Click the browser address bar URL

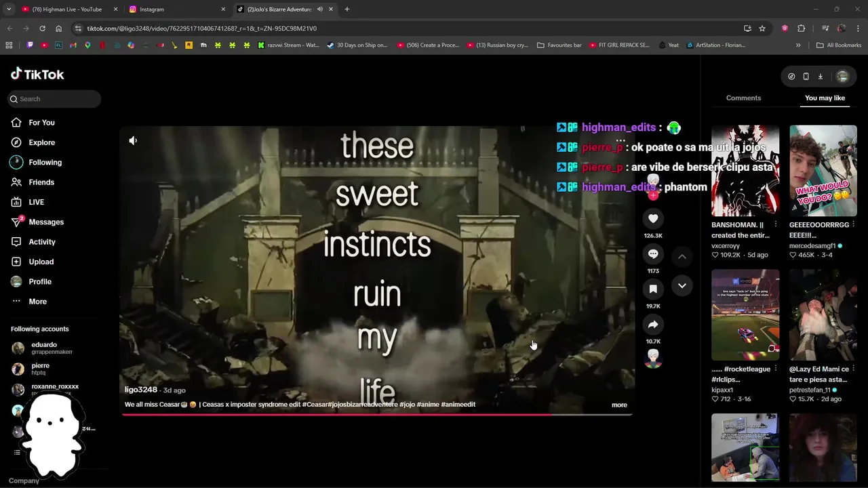click(202, 28)
